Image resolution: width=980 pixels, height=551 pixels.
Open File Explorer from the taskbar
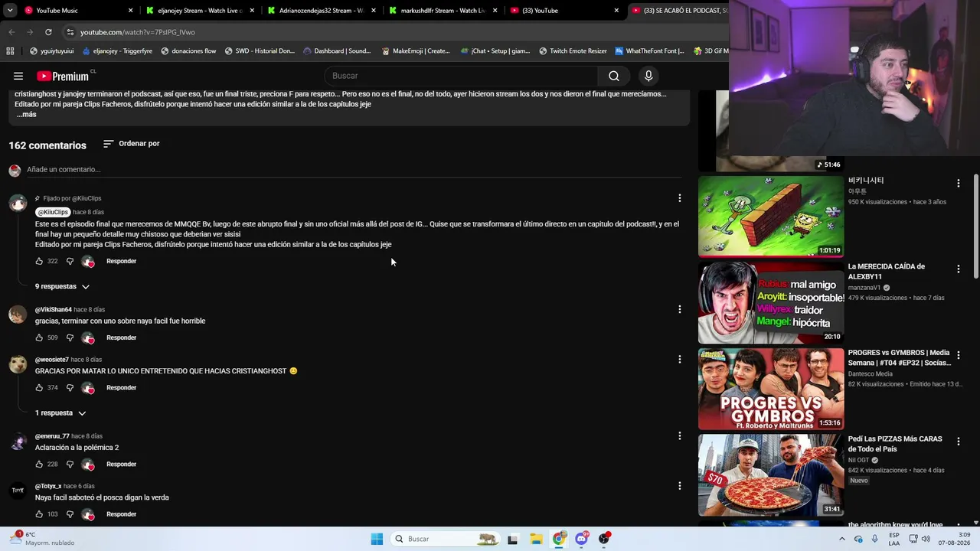(536, 539)
